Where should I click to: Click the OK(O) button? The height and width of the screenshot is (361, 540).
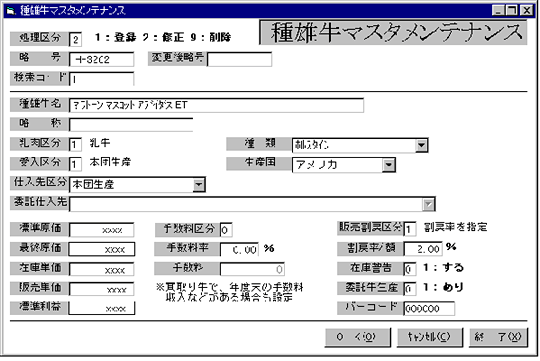pyautogui.click(x=358, y=337)
